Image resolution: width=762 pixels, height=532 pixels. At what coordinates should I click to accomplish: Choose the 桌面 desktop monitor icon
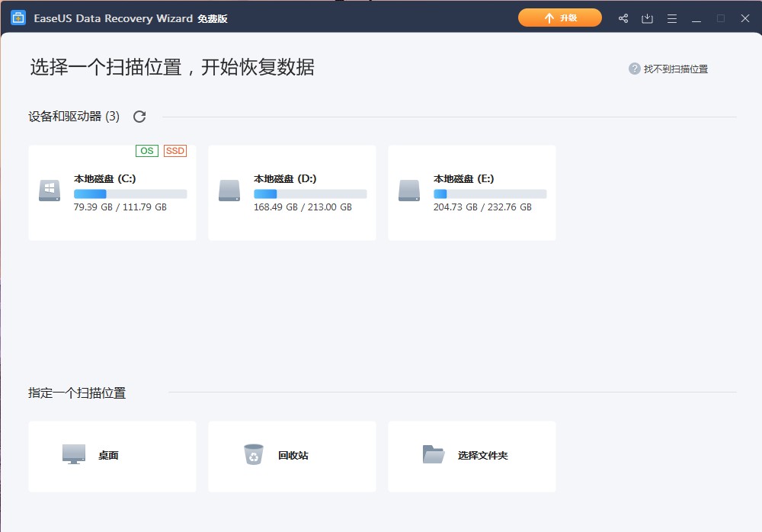[x=74, y=454]
